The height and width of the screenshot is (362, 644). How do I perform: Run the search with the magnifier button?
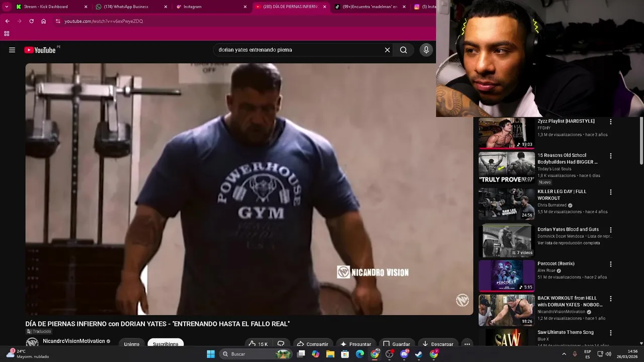(x=404, y=50)
